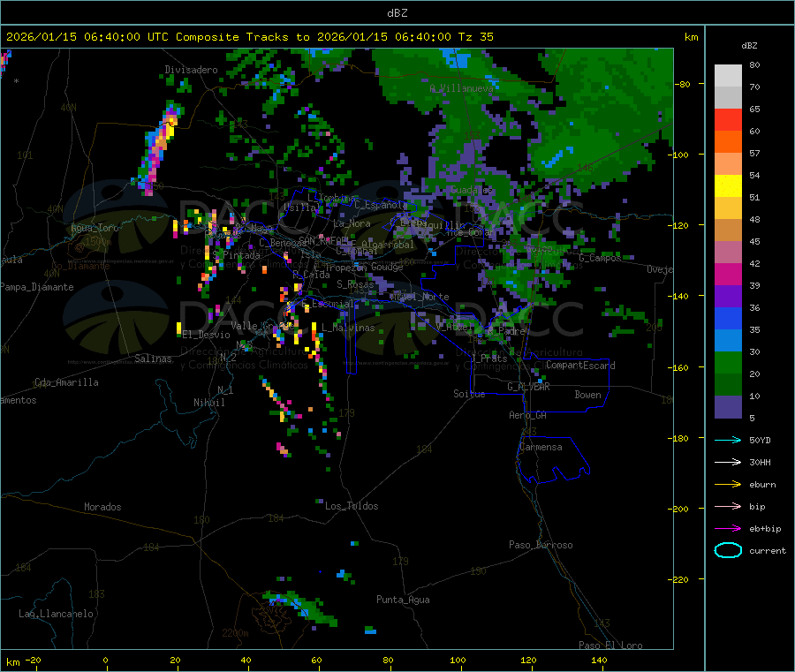Click the 'Los_Toldos' map label
Viewport: 795px width, 672px height.
pyautogui.click(x=352, y=506)
